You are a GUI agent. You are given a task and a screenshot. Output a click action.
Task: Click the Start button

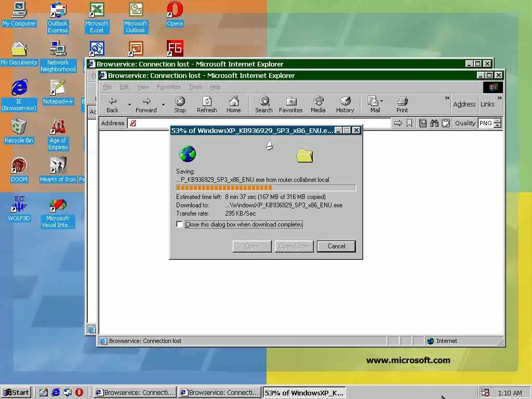pyautogui.click(x=16, y=393)
